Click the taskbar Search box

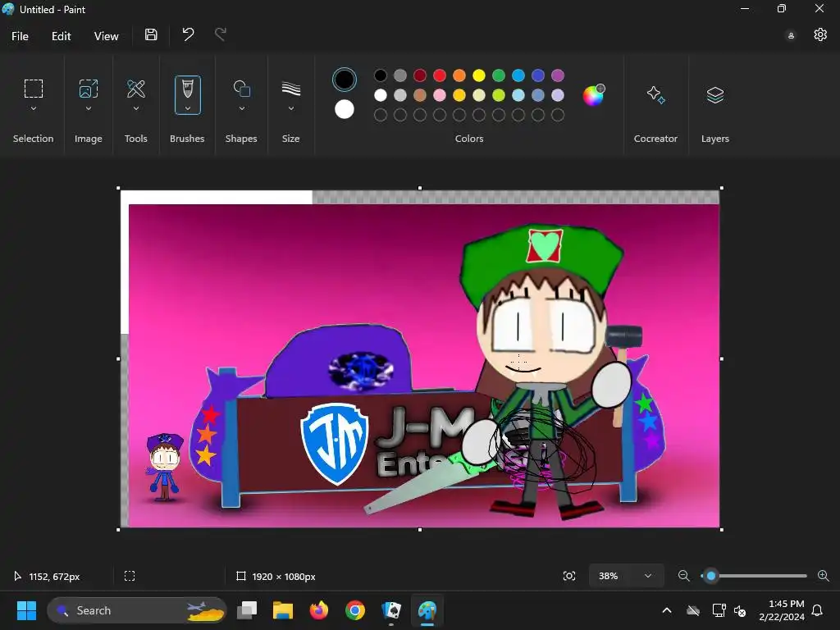(137, 610)
